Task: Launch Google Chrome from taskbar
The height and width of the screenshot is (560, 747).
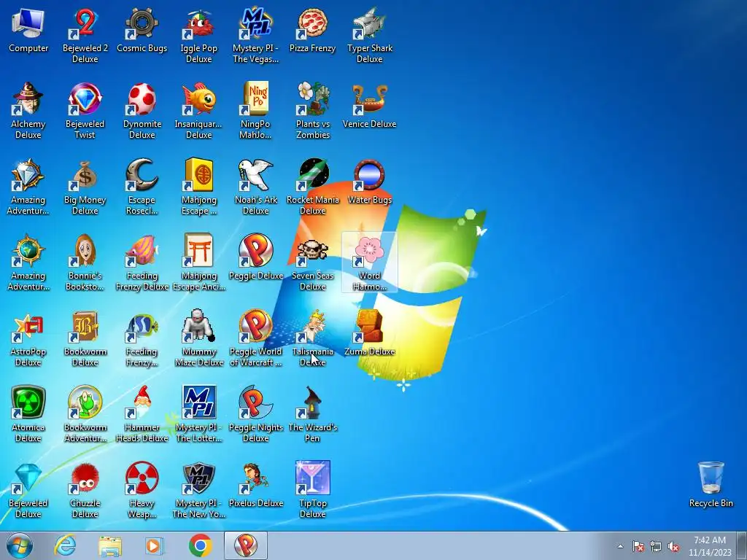Action: pyautogui.click(x=200, y=545)
